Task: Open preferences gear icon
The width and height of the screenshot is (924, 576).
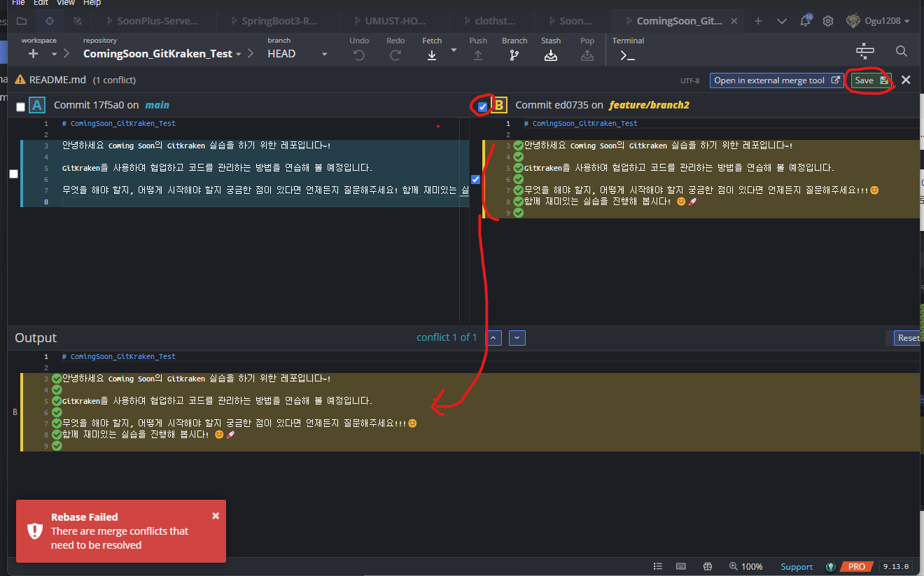Action: (x=828, y=21)
